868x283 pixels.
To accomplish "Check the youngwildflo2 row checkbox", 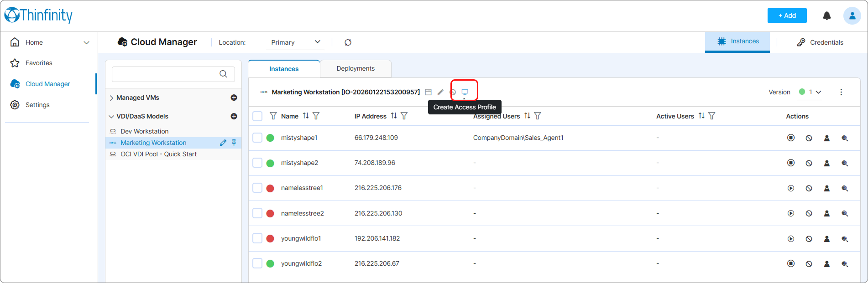I will [x=257, y=263].
